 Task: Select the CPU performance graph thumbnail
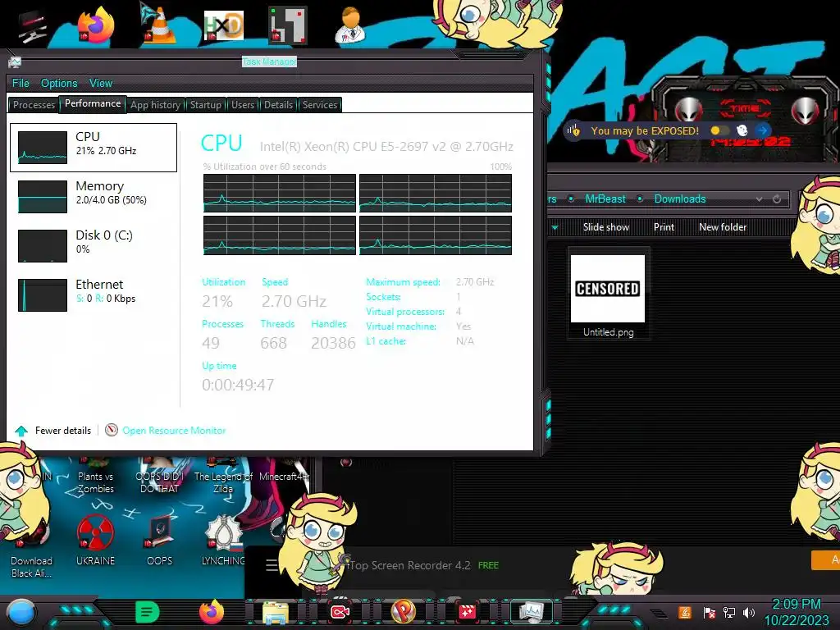(43, 148)
